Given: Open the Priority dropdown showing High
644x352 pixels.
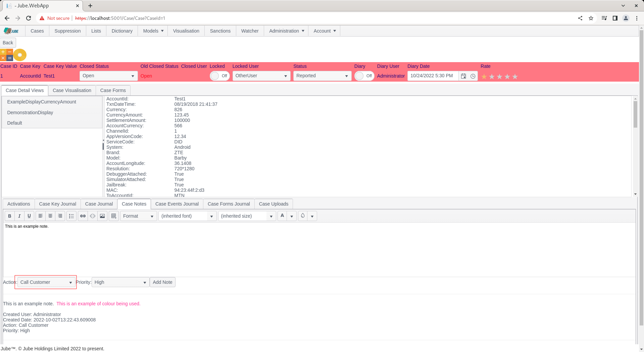Looking at the screenshot, I should 120,282.
